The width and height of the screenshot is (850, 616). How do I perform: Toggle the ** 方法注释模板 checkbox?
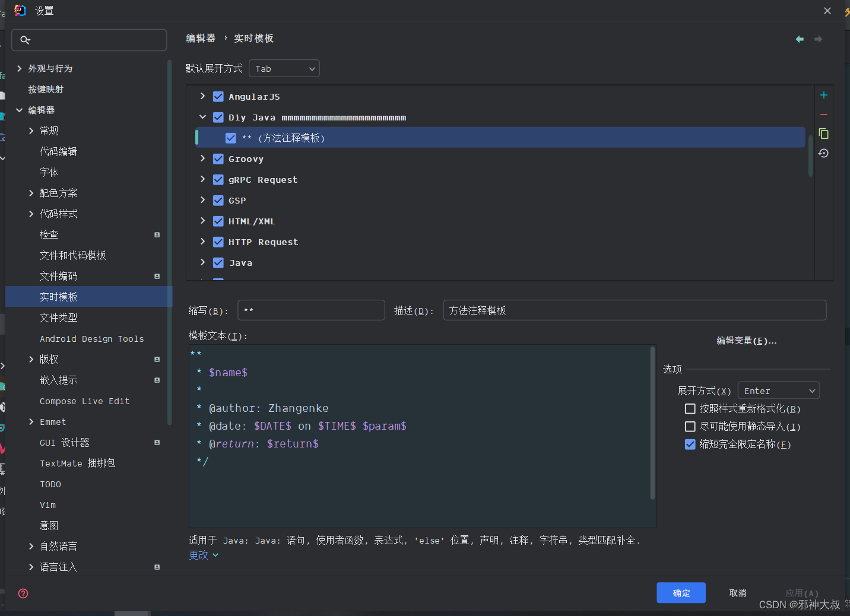pos(231,138)
